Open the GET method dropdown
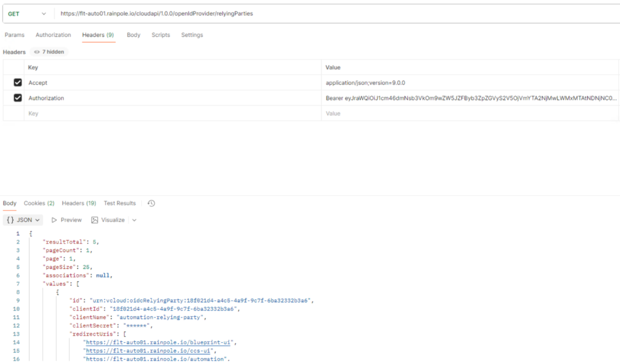The image size is (620, 364). point(27,13)
